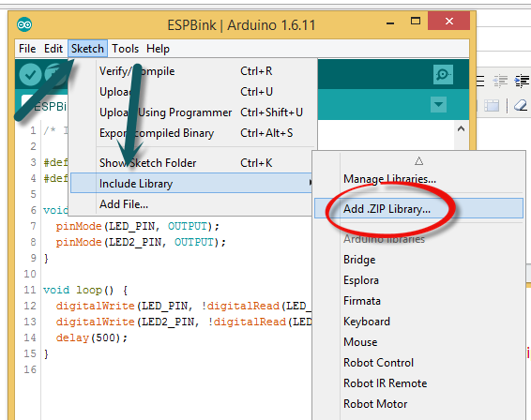The width and height of the screenshot is (531, 420).
Task: Minimize the Arduino window
Action: tap(390, 23)
